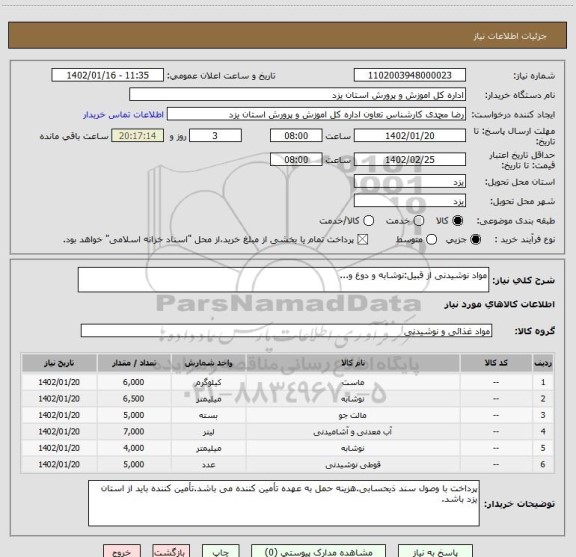Viewport: 576px width, 557px height.
Task: Click the delivery city field شهر محل تحویل
Action: pyautogui.click(x=410, y=201)
